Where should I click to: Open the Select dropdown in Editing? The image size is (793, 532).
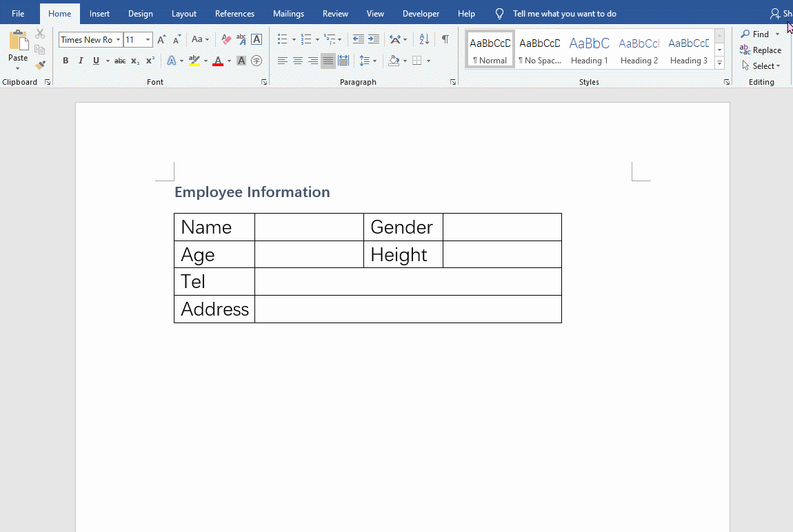coord(761,65)
